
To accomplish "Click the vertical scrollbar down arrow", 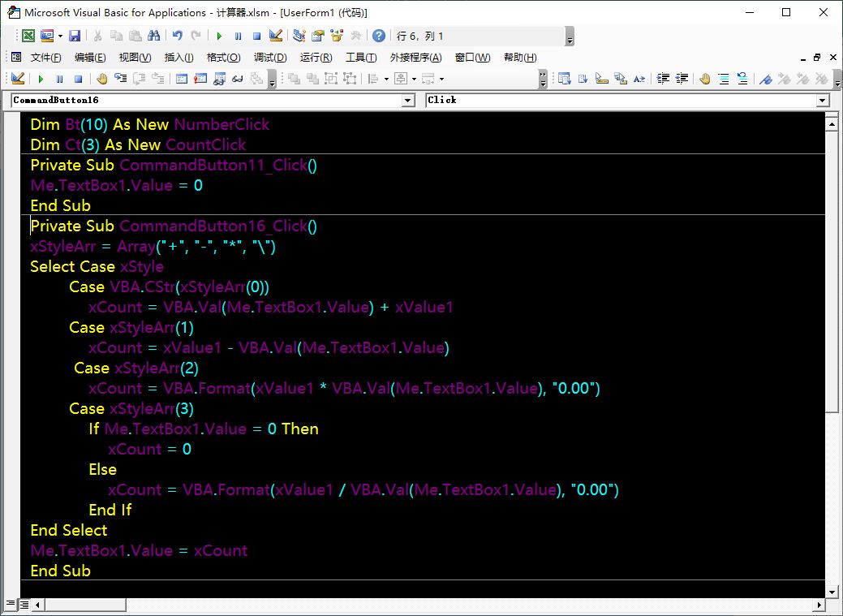I will coord(831,592).
